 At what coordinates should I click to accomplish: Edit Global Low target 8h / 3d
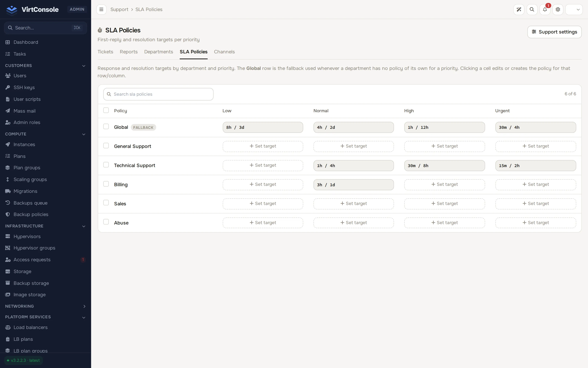point(263,127)
